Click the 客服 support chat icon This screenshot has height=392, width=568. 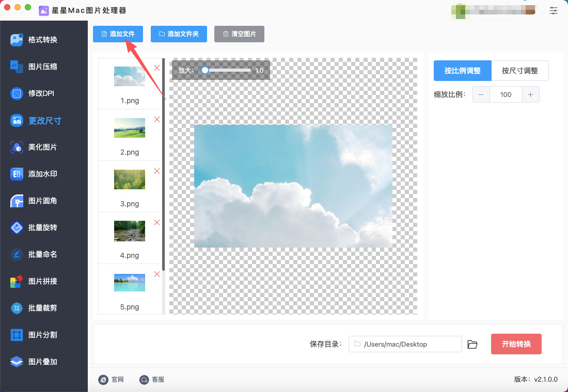pyautogui.click(x=144, y=379)
